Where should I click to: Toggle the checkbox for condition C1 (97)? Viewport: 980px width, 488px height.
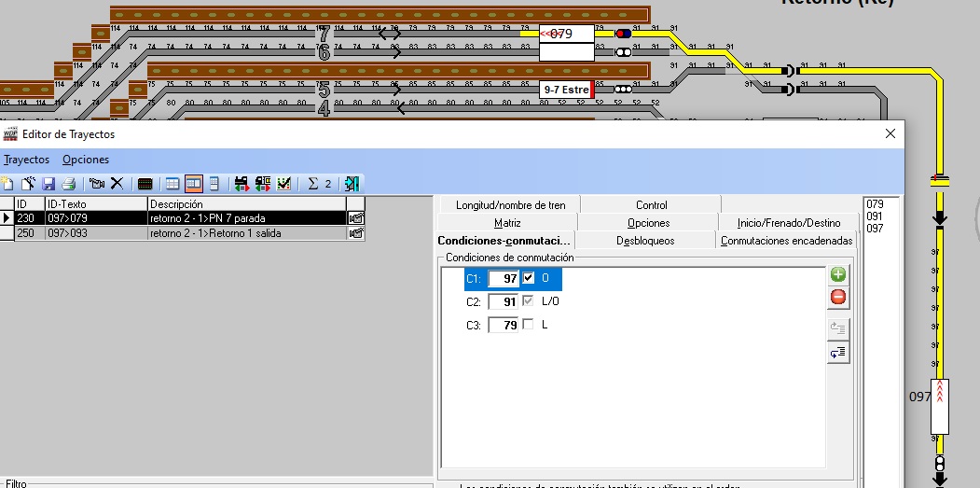coord(528,278)
